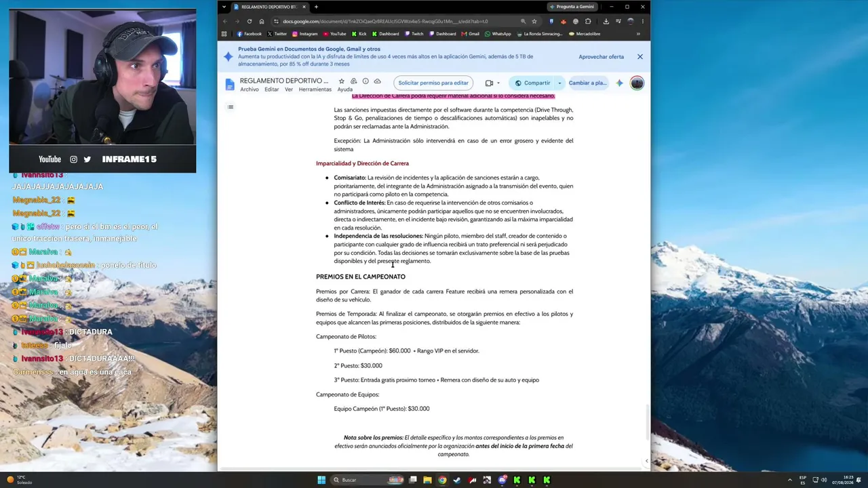Open Steam from the taskbar
Image resolution: width=868 pixels, height=488 pixels.
[457, 480]
